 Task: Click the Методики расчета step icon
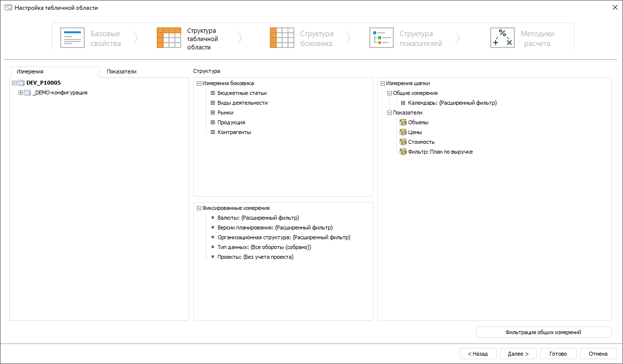pyautogui.click(x=503, y=38)
